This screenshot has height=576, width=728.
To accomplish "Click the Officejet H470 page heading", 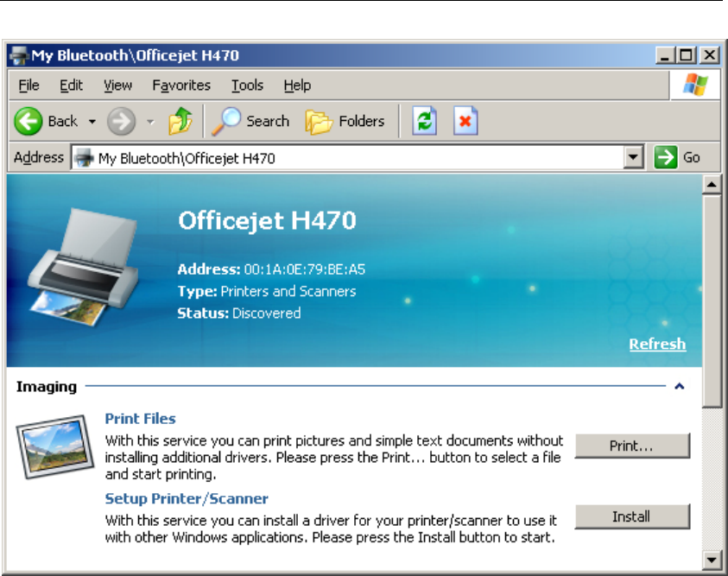I will (x=267, y=220).
